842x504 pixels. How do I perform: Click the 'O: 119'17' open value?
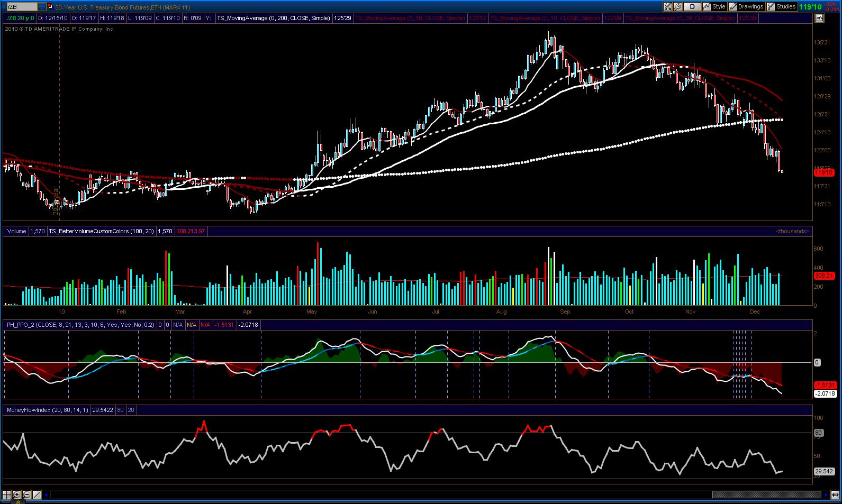[84, 18]
